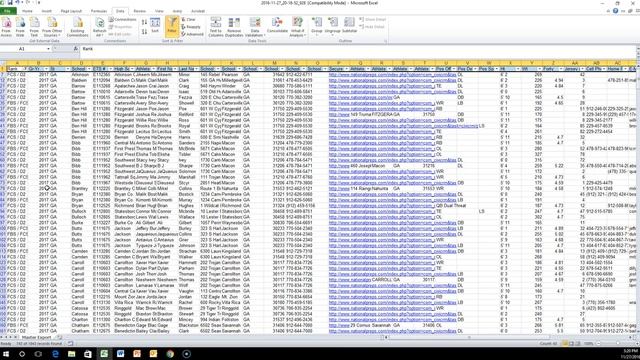The width and height of the screenshot is (640, 360).
Task: Open Word from the taskbar
Action: (120, 354)
